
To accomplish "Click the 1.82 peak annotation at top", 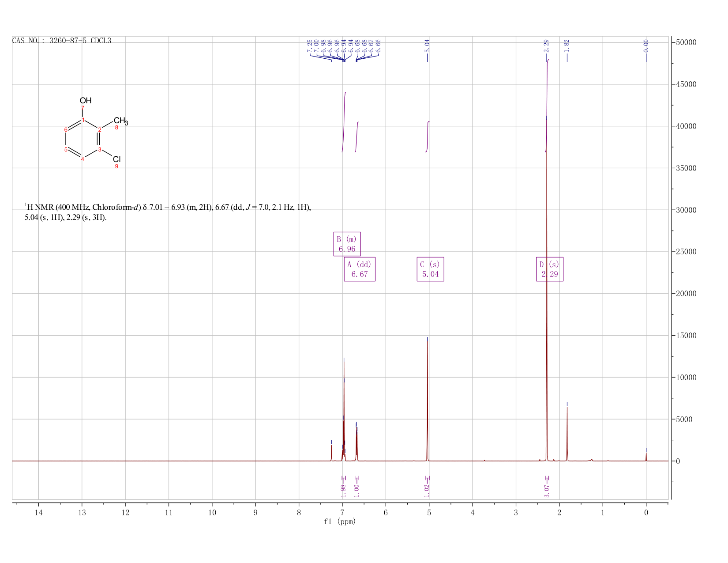I will click(x=567, y=45).
